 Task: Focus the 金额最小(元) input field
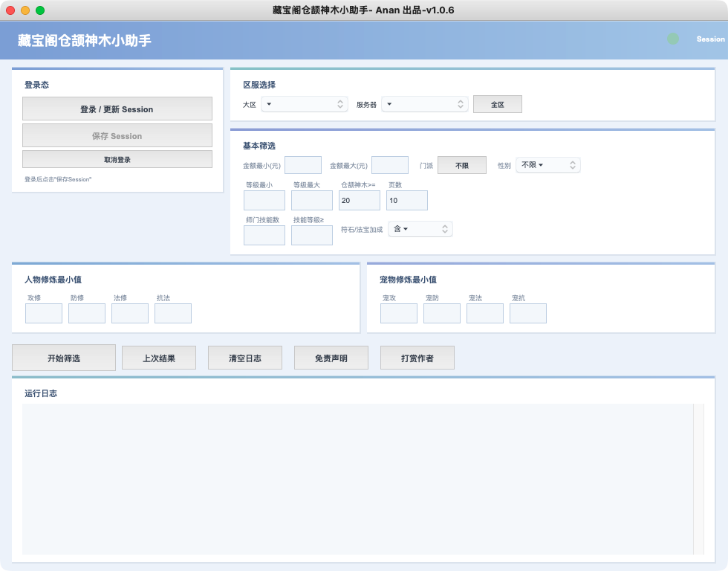[303, 165]
